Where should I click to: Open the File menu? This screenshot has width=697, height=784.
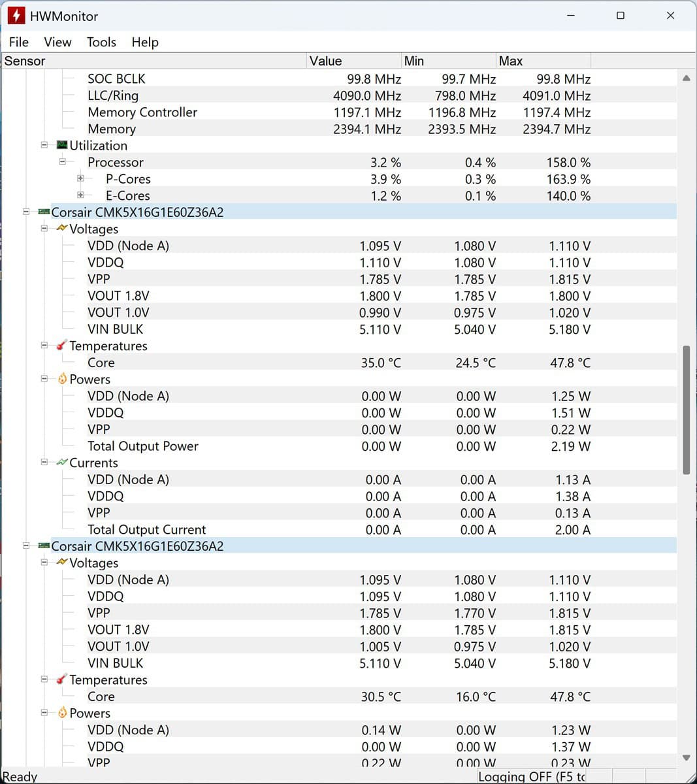click(x=19, y=42)
